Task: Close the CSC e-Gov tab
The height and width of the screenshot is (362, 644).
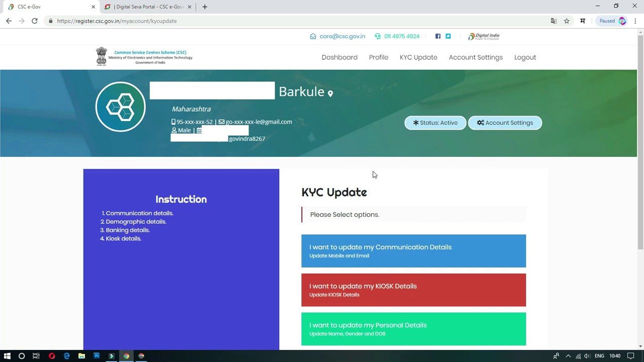Action: pyautogui.click(x=93, y=7)
